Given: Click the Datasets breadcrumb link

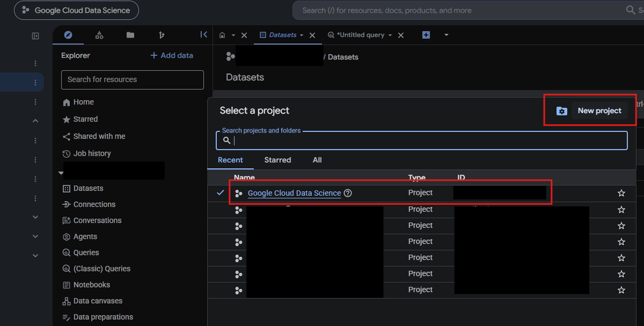Looking at the screenshot, I should [x=343, y=57].
